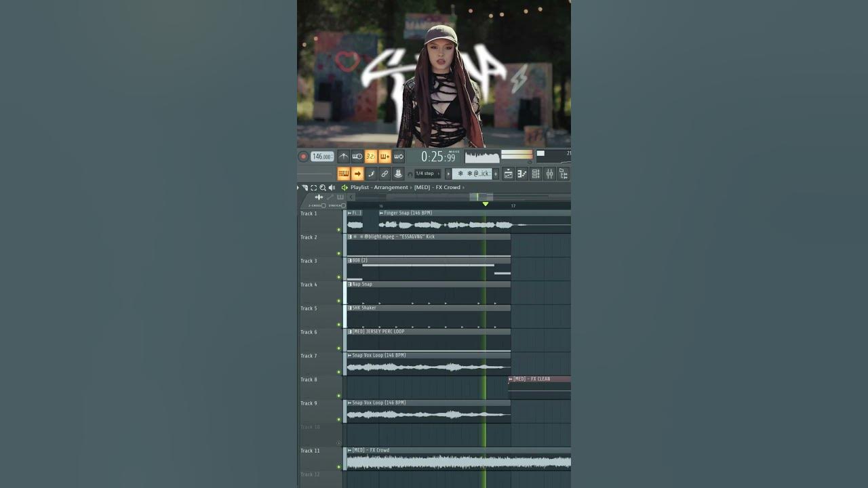Viewport: 868px width, 488px height.
Task: Click the plus button to add pattern
Action: pyautogui.click(x=496, y=174)
